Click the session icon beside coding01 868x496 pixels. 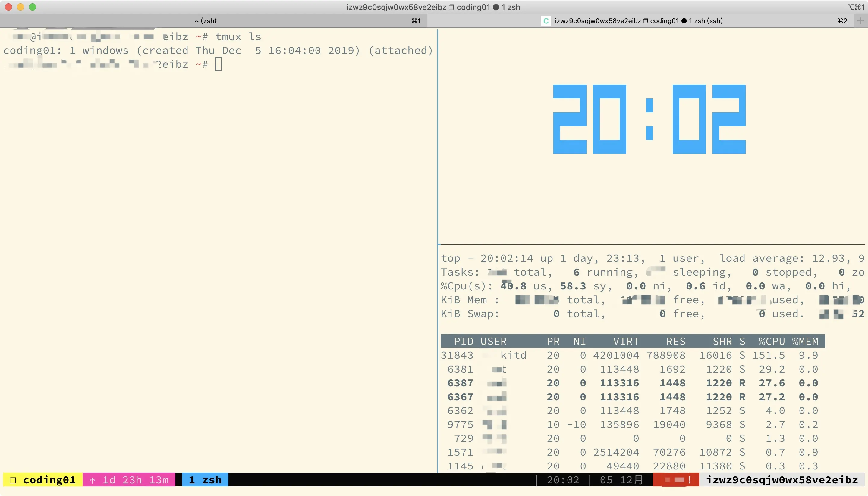[x=13, y=480]
